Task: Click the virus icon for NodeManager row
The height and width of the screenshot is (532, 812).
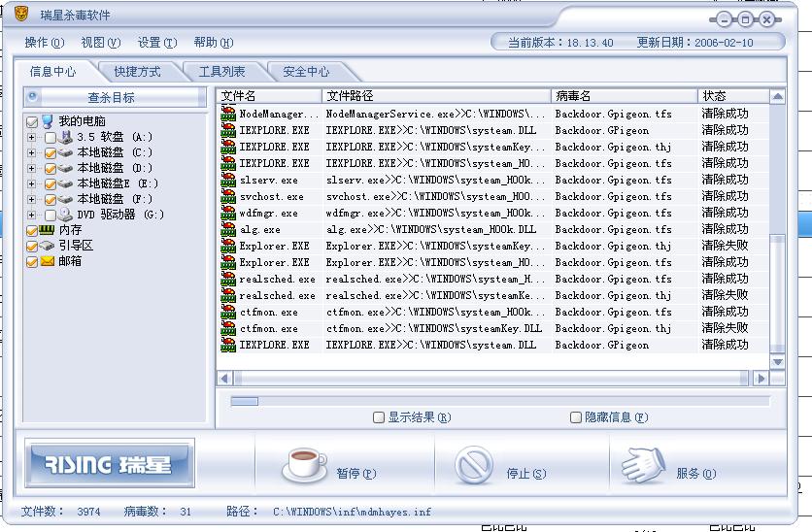Action: click(x=228, y=114)
